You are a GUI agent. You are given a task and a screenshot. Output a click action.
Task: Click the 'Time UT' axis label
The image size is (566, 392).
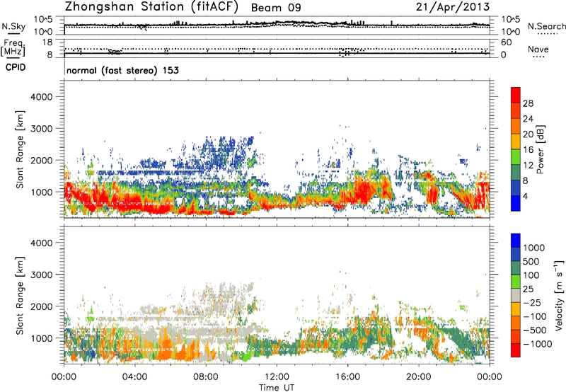point(277,388)
